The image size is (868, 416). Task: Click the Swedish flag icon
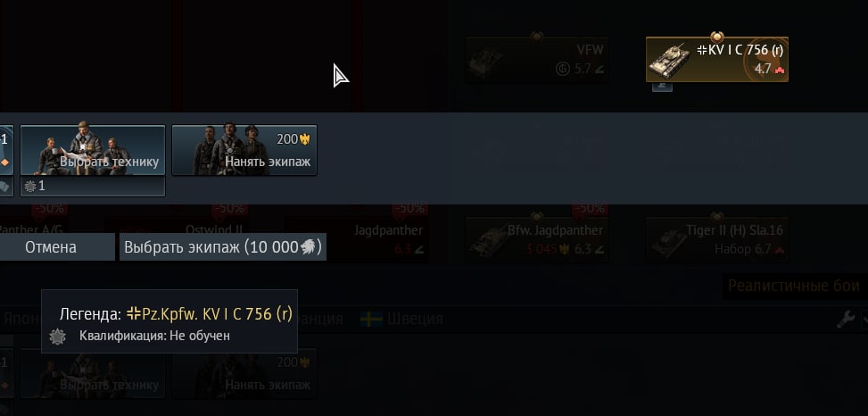click(x=371, y=319)
